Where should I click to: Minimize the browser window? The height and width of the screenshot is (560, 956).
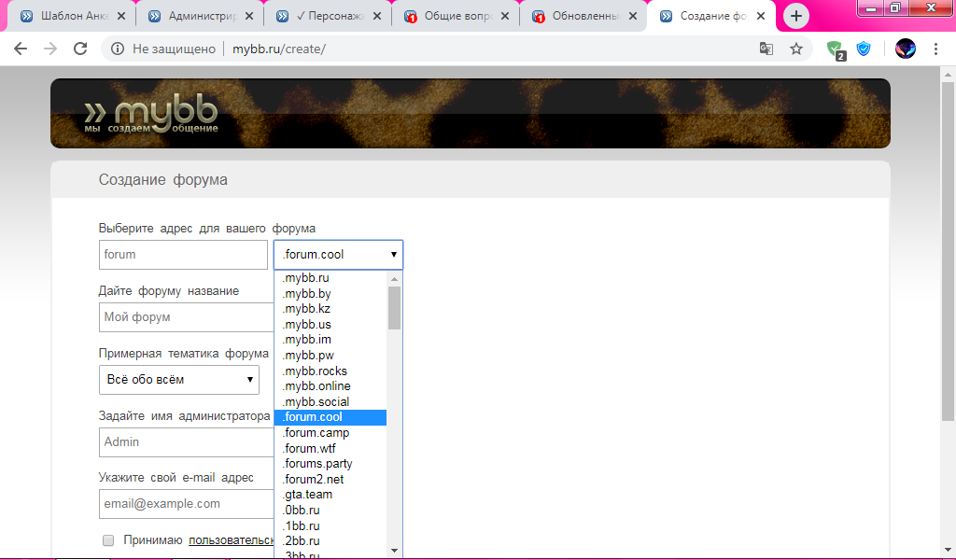[872, 8]
